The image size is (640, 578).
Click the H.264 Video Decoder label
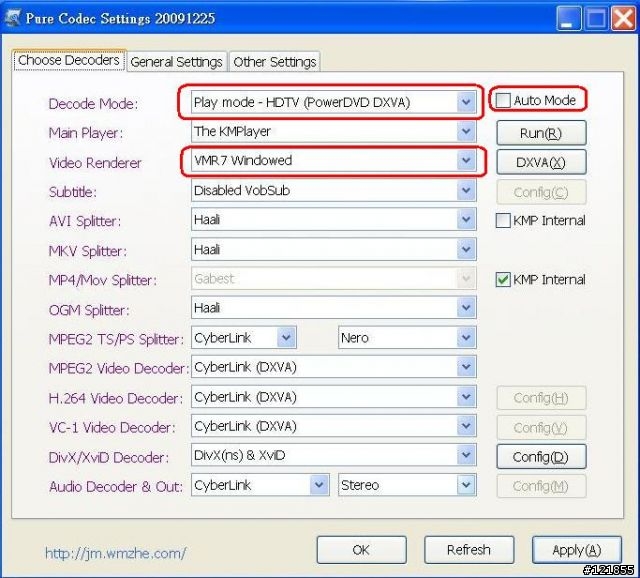tap(116, 398)
